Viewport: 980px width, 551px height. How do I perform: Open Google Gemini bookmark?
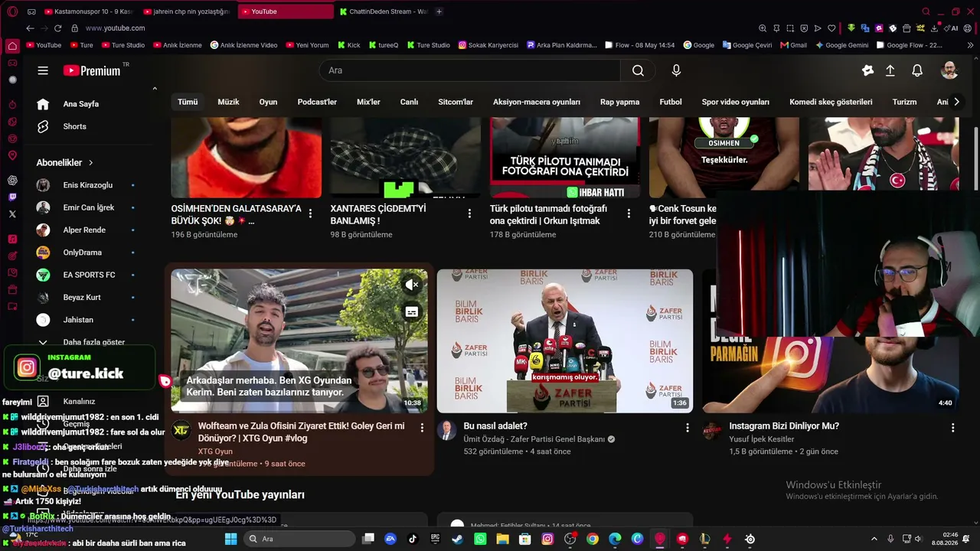pos(841,45)
